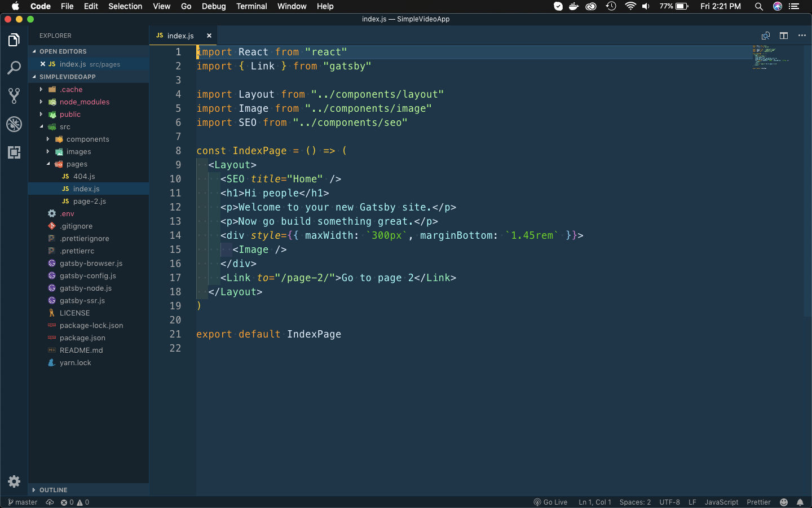
Task: Open the Manage gear menu
Action: (x=14, y=481)
